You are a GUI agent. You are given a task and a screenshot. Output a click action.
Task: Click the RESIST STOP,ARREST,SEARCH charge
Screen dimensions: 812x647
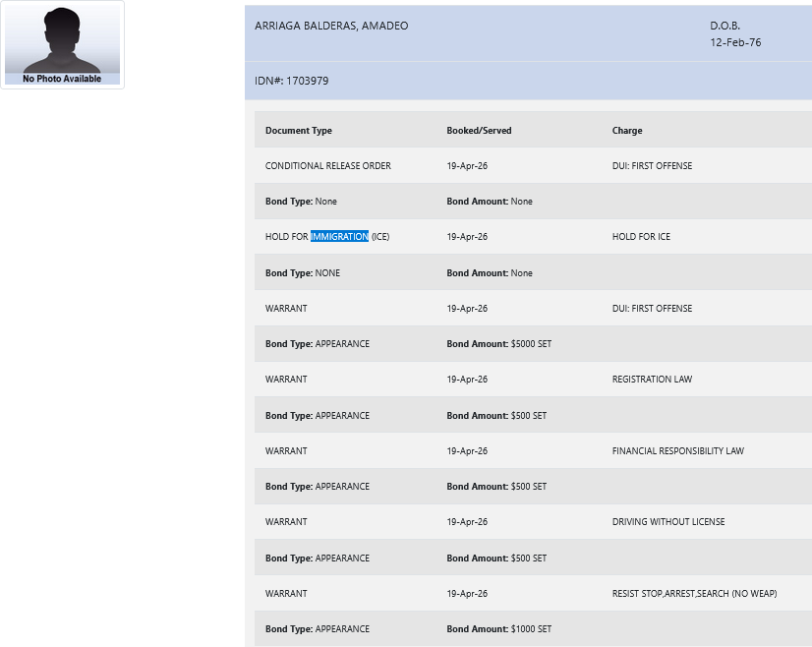tap(694, 594)
